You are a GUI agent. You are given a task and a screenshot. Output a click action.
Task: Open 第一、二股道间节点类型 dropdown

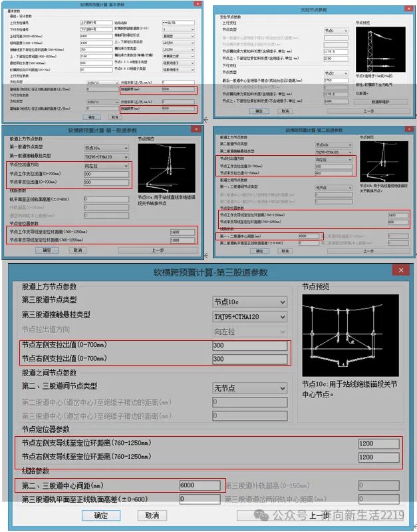point(334,188)
